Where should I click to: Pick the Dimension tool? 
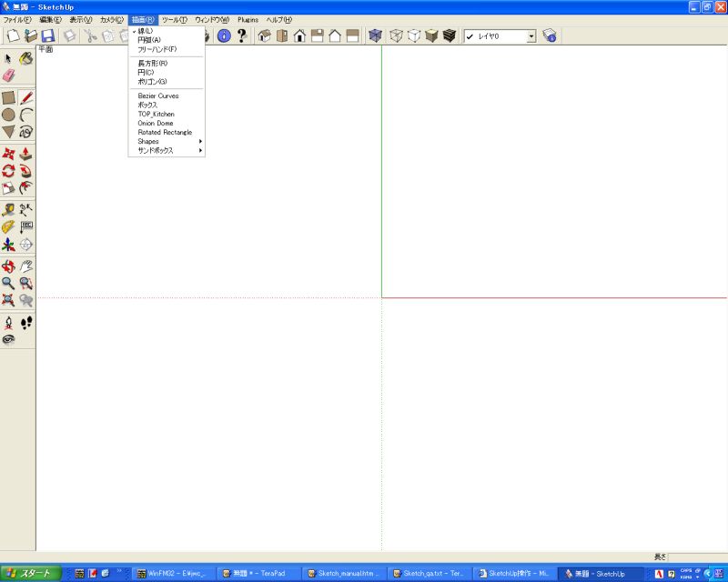26,210
